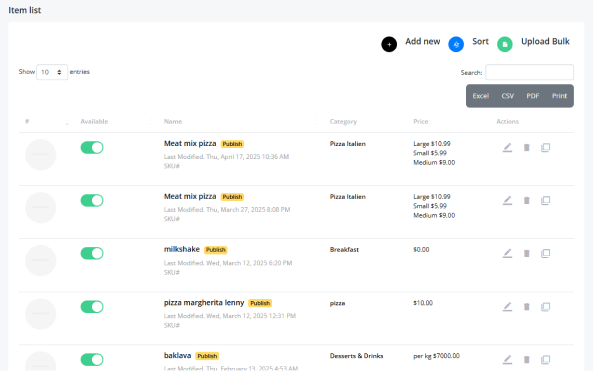The height and width of the screenshot is (371, 593).
Task: Click the Price column header
Action: click(421, 121)
